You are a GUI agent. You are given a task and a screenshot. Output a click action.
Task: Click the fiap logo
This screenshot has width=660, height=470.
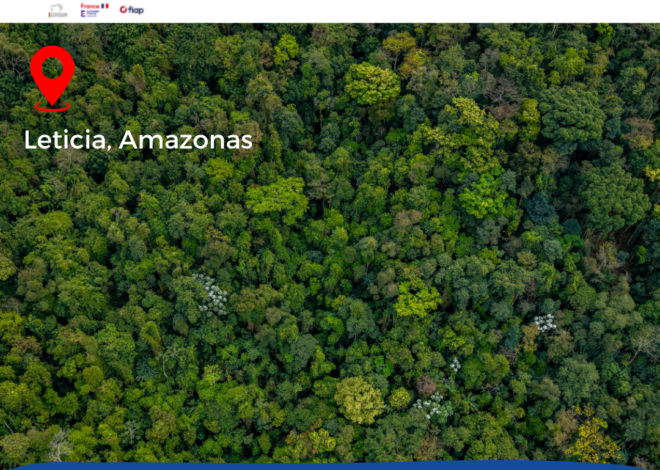132,10
